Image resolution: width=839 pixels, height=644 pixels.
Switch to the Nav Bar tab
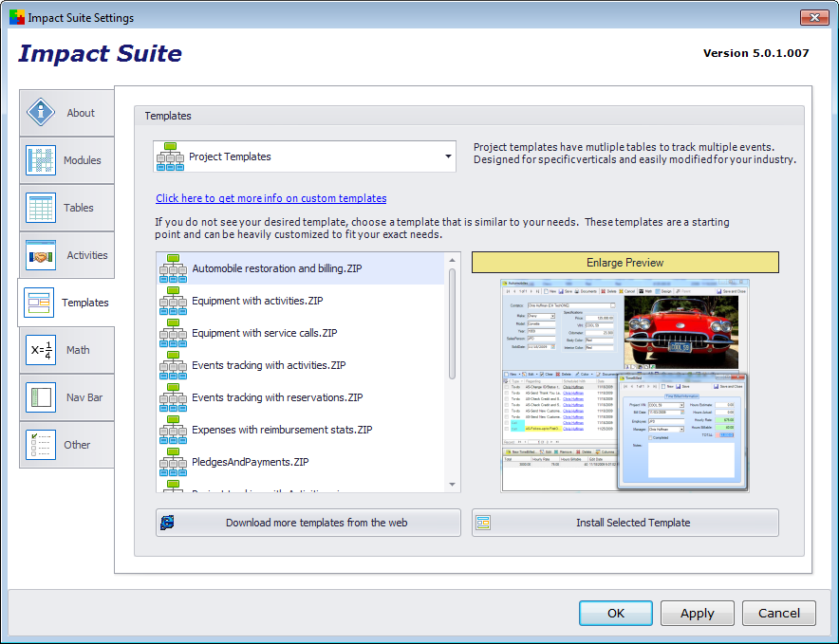click(66, 397)
